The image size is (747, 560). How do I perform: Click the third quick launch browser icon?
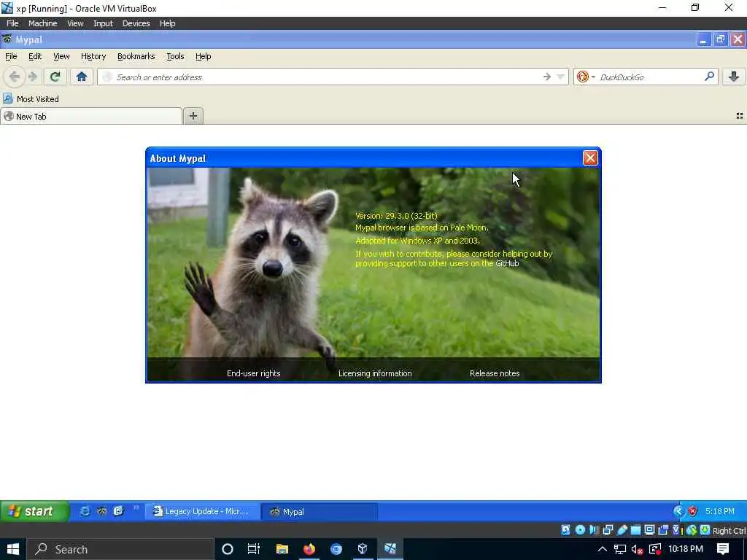pyautogui.click(x=118, y=511)
